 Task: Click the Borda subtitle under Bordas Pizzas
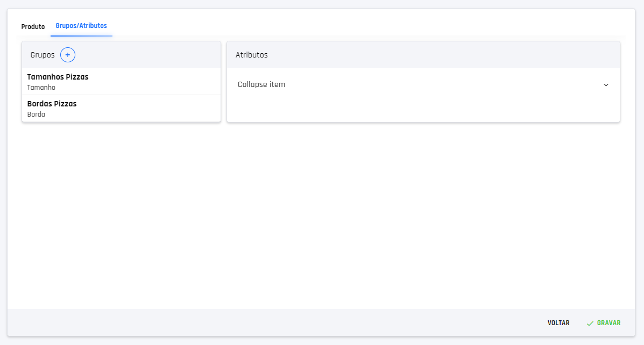[36, 114]
